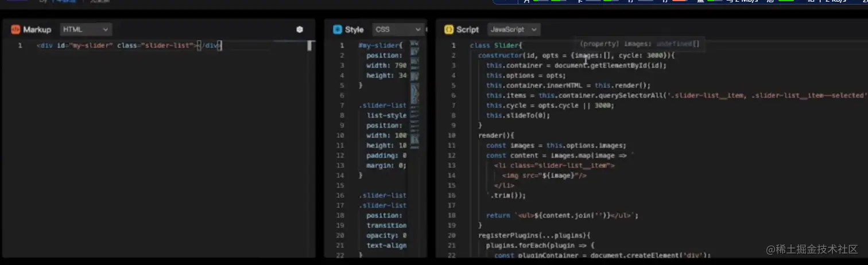Click the "this.options = opts;" line
This screenshot has height=265, width=868.
coord(526,75)
